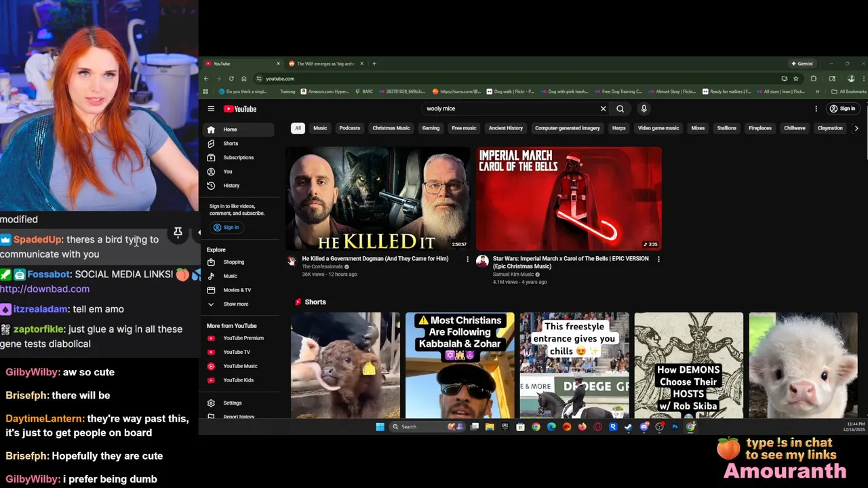Click the Star Wars Imperial March video title
Screen dimensions: 868x488
(571, 262)
